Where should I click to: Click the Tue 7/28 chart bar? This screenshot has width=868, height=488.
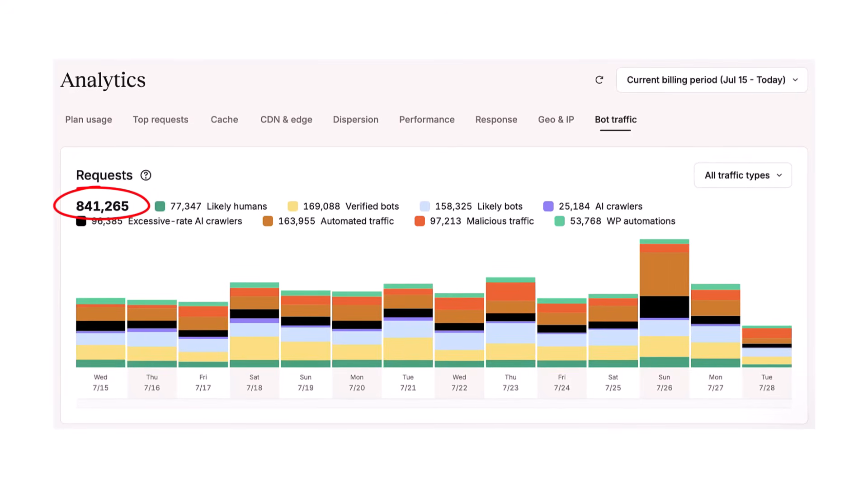(x=767, y=347)
